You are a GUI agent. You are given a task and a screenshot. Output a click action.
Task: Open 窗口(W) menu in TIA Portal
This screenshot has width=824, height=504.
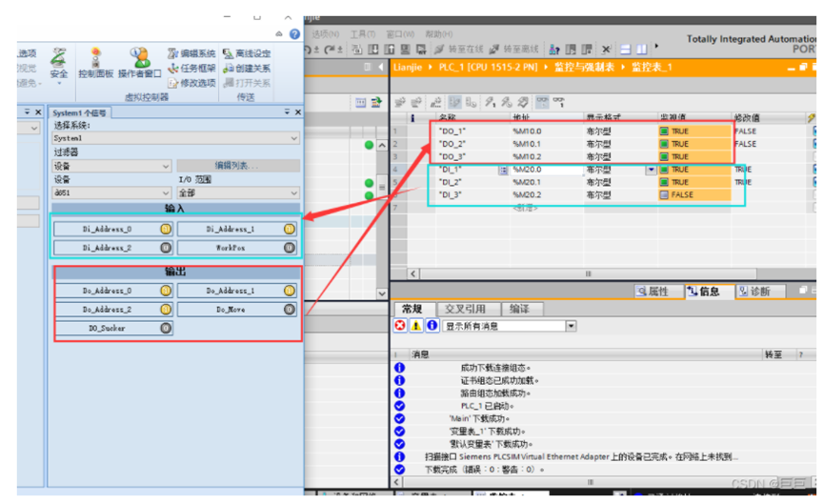[x=400, y=34]
